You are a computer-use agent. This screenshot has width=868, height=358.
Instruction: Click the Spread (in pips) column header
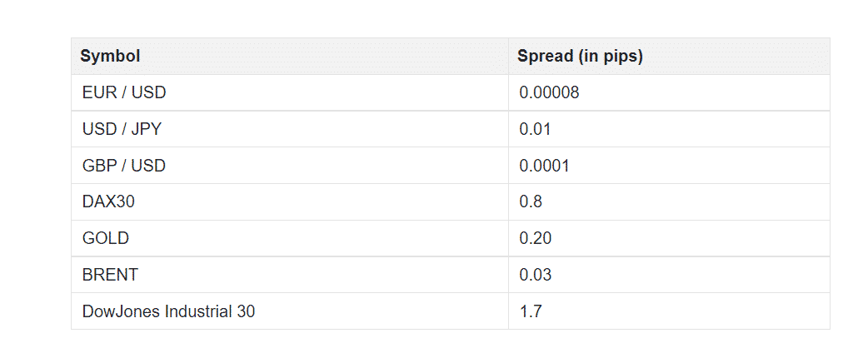(669, 56)
